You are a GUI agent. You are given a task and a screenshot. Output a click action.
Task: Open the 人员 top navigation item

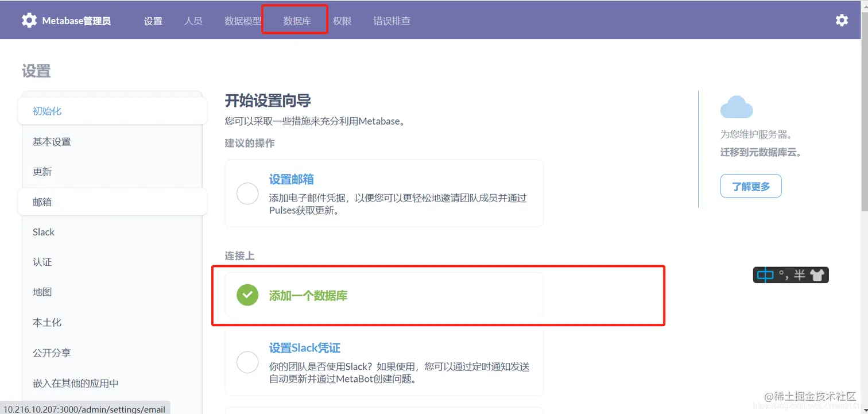tap(193, 21)
